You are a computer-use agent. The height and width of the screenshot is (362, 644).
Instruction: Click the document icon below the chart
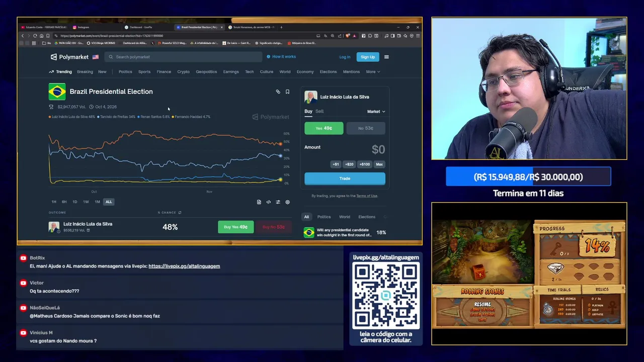tap(259, 202)
